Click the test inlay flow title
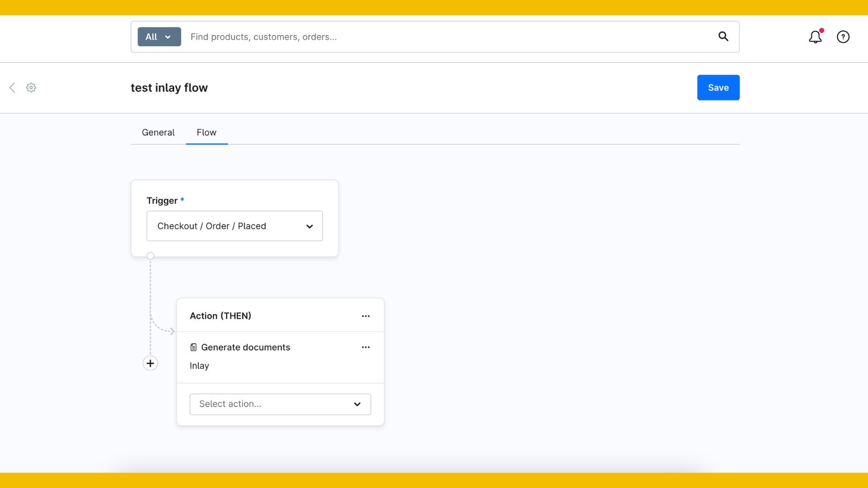 169,88
